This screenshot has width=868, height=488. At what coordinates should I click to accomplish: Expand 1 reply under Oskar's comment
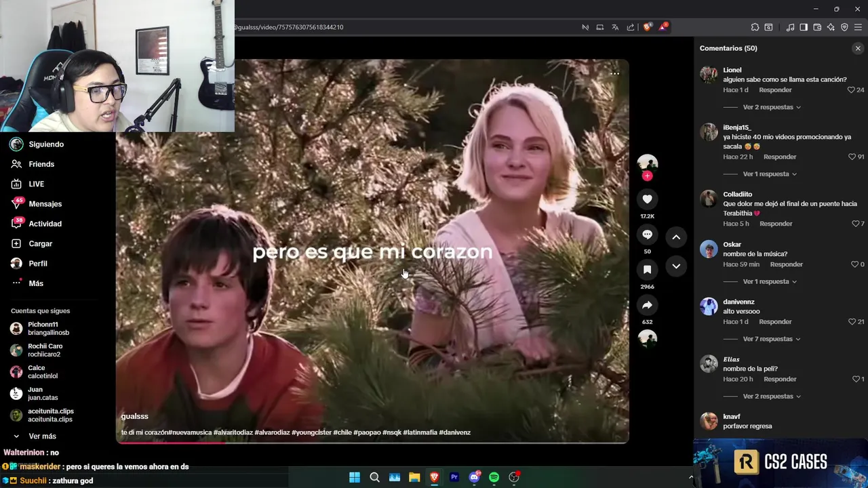(770, 281)
